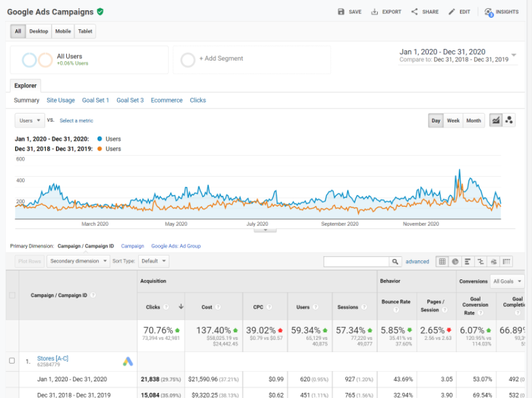Click the orange Users legend dot

click(99, 149)
